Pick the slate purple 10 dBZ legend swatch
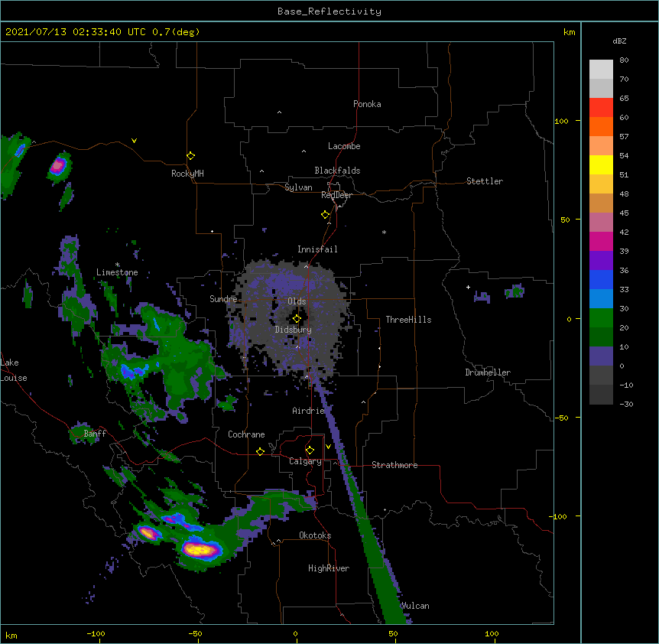 click(601, 356)
